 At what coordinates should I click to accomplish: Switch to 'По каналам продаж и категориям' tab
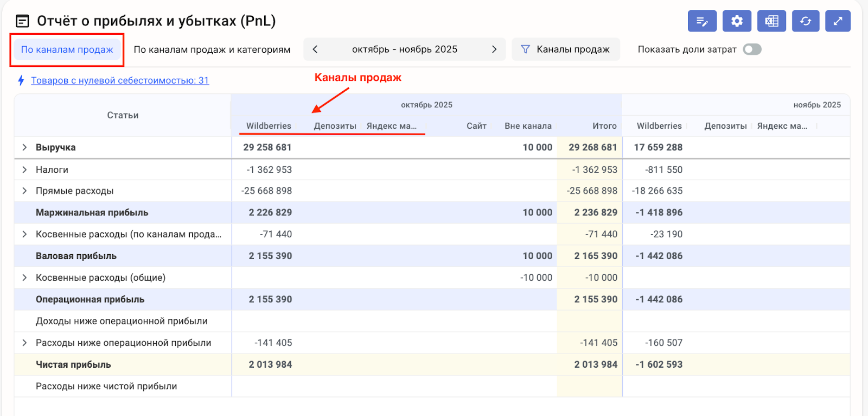(212, 49)
